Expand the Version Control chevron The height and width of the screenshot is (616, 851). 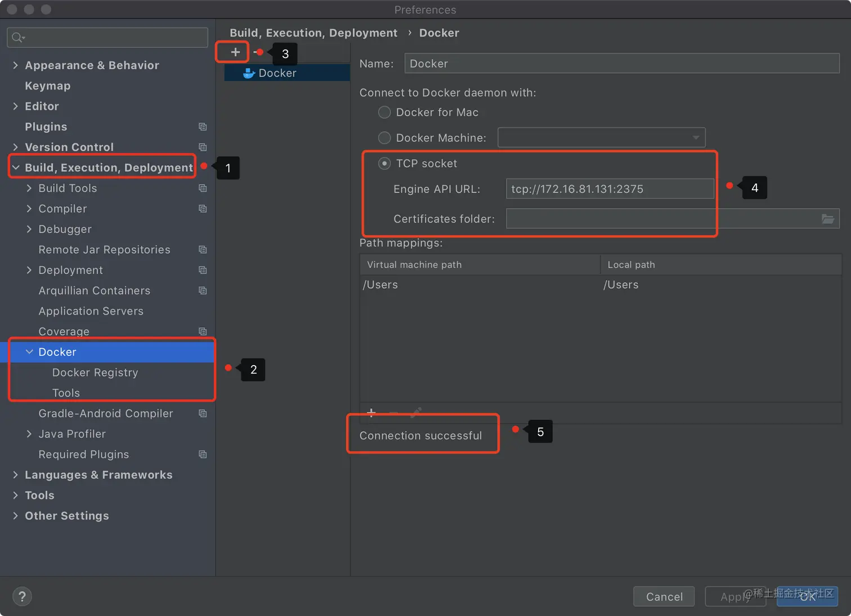click(x=15, y=147)
